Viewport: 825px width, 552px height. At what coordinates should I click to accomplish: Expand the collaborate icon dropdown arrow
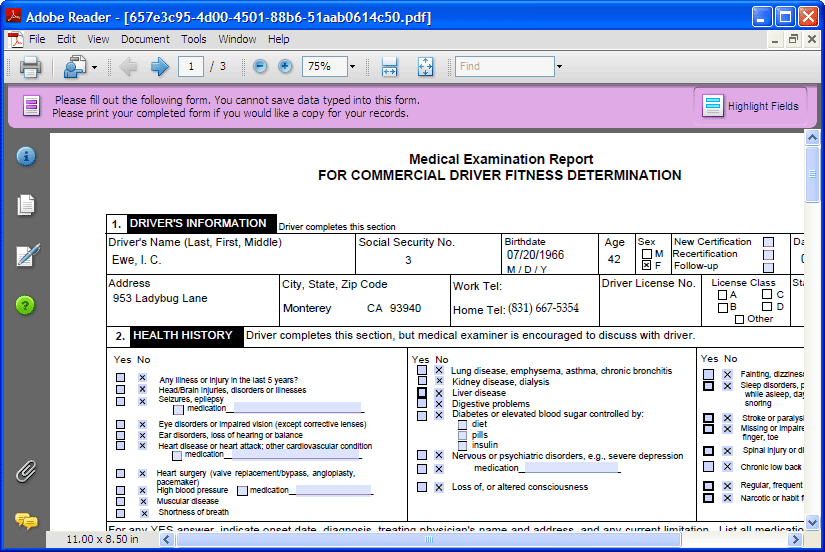94,67
